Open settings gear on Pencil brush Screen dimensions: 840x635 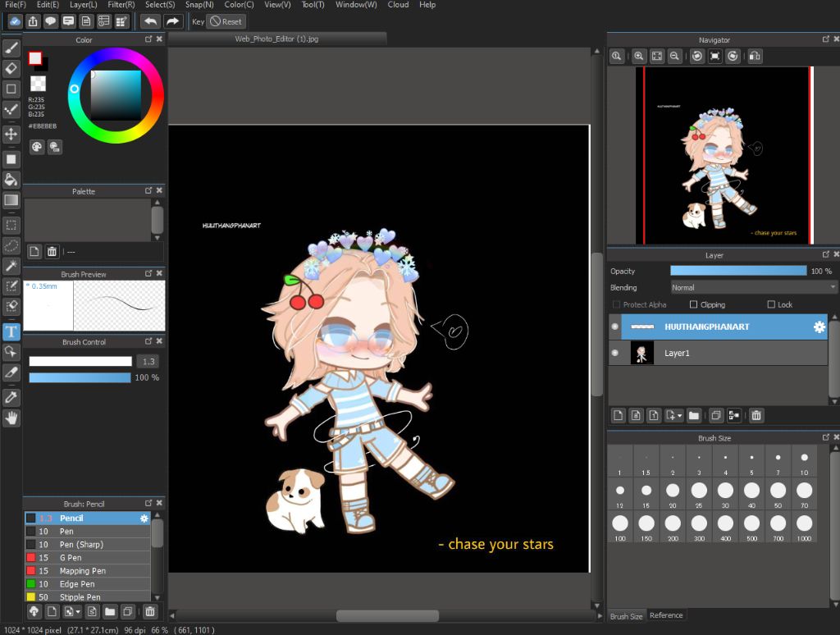(144, 519)
